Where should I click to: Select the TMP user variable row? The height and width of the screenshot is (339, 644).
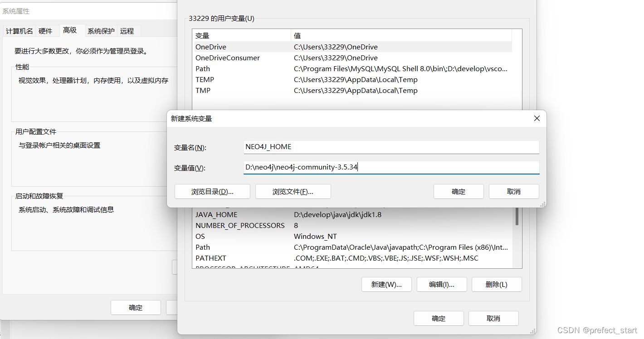[x=352, y=90]
